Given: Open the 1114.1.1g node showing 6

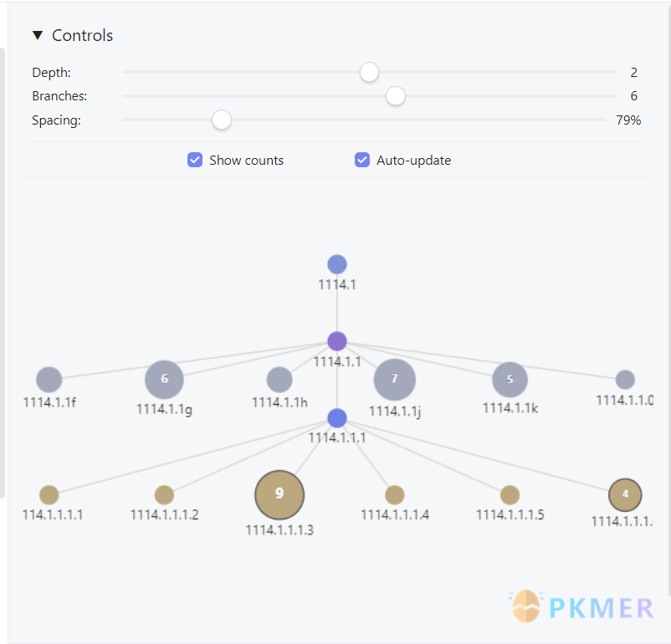Looking at the screenshot, I should 164,379.
